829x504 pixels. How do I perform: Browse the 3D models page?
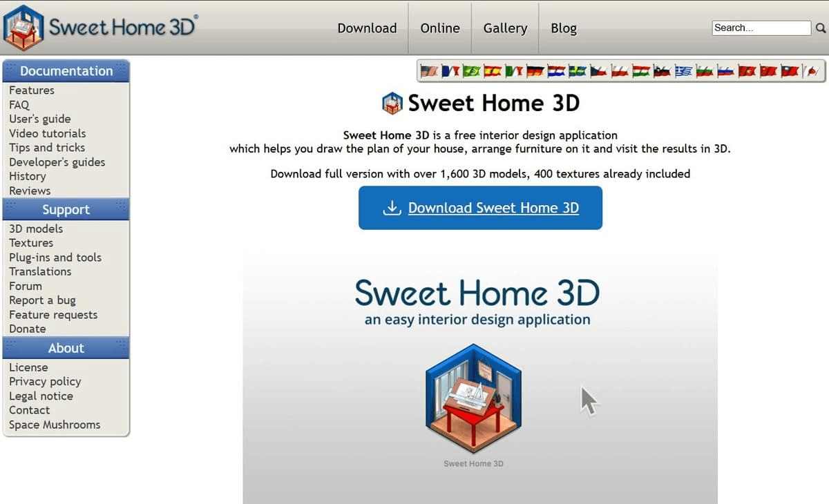36,229
